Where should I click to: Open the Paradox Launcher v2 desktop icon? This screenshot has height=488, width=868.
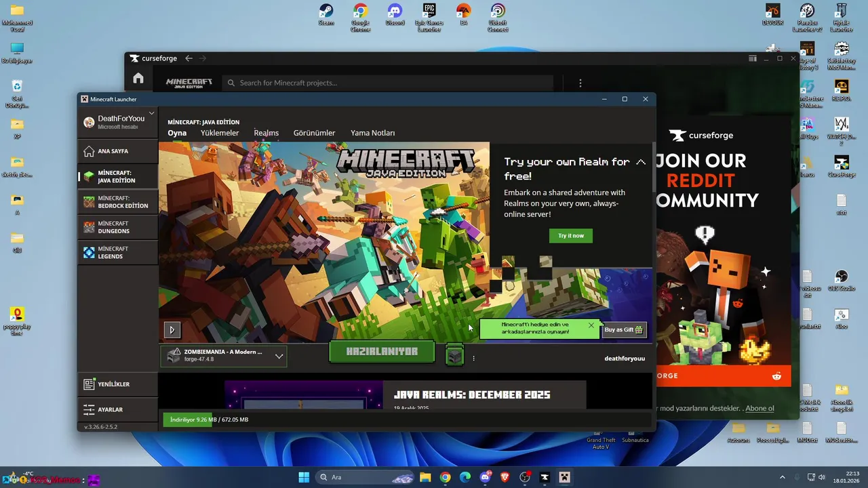807,18
